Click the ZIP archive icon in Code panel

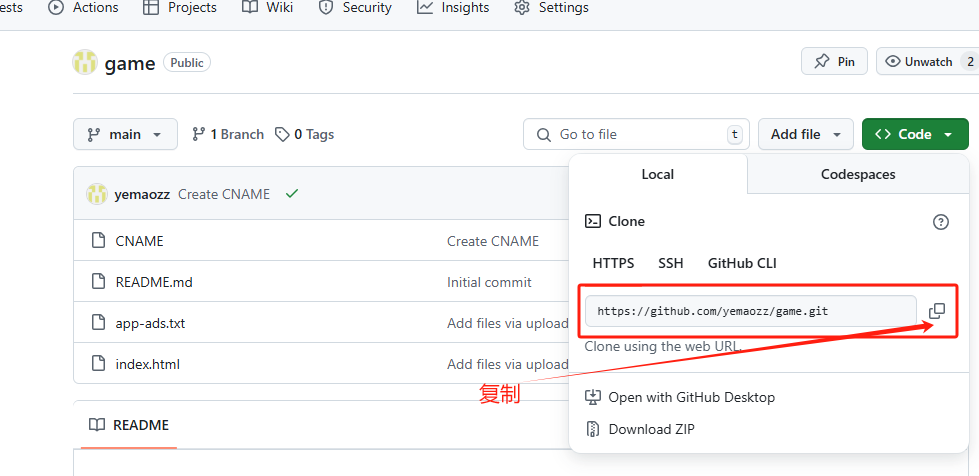pyautogui.click(x=592, y=429)
